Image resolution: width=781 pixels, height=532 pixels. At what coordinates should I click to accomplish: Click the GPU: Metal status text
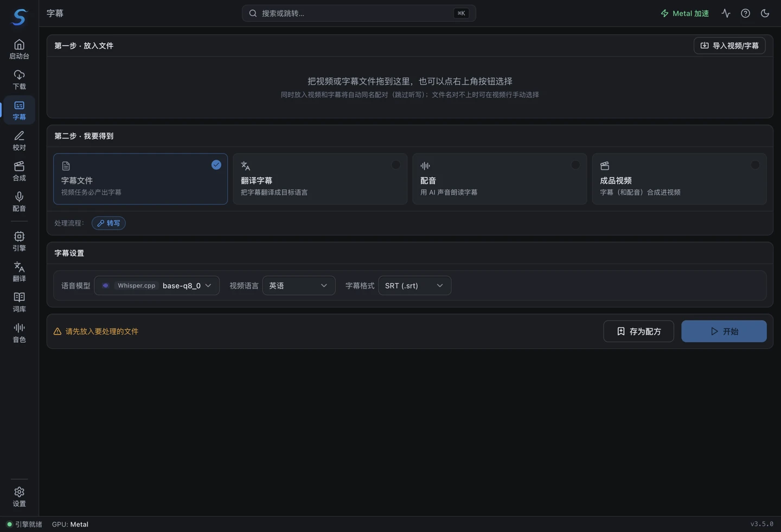(70, 524)
